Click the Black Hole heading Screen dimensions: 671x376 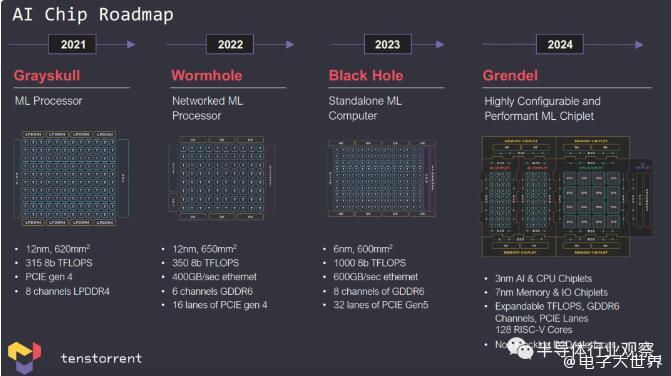(x=366, y=76)
